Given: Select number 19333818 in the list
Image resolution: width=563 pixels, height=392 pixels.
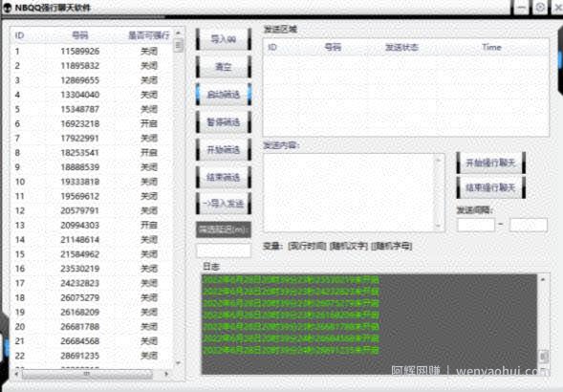Looking at the screenshot, I should [x=79, y=182].
